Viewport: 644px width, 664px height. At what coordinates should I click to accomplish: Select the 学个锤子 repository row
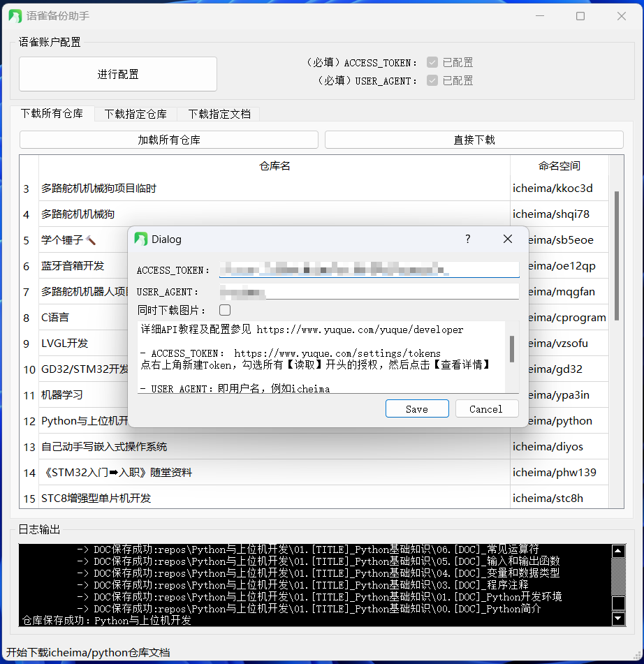coord(83,240)
